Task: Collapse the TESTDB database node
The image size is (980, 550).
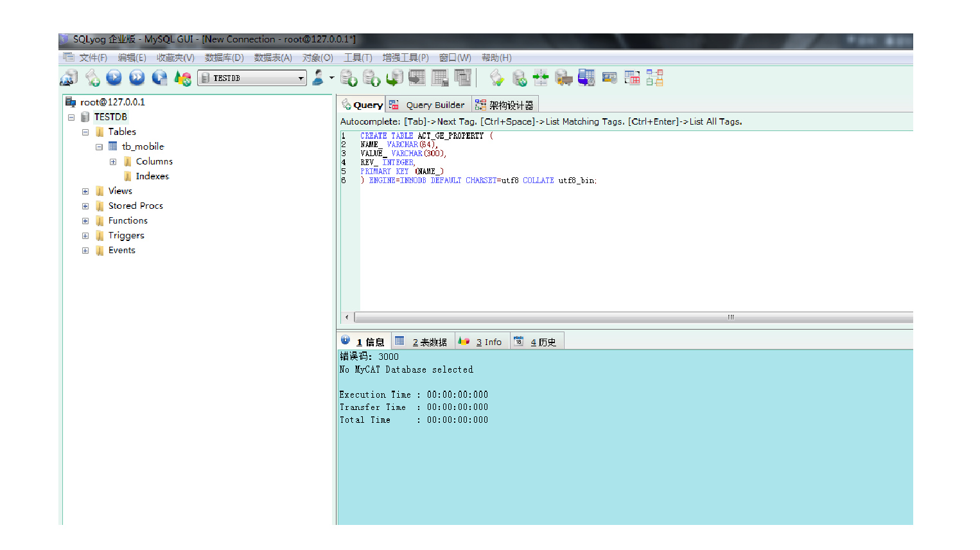Action: pos(71,118)
